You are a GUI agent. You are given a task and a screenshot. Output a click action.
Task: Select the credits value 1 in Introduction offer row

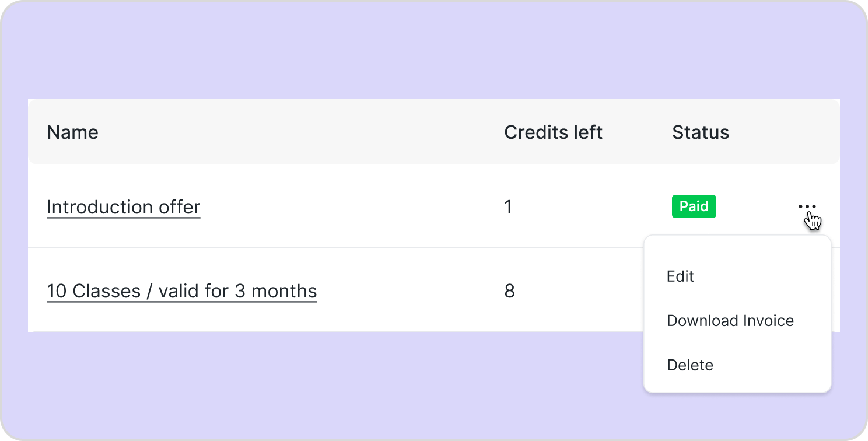(509, 207)
